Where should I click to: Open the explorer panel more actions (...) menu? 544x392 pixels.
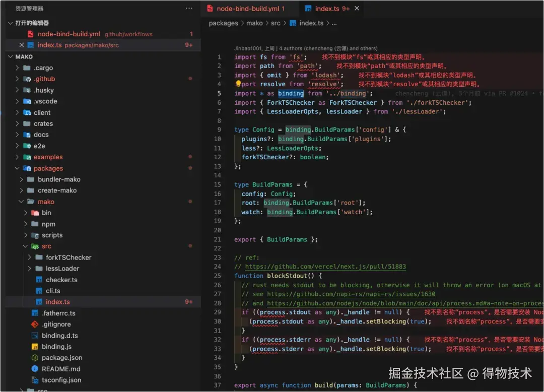pyautogui.click(x=189, y=9)
